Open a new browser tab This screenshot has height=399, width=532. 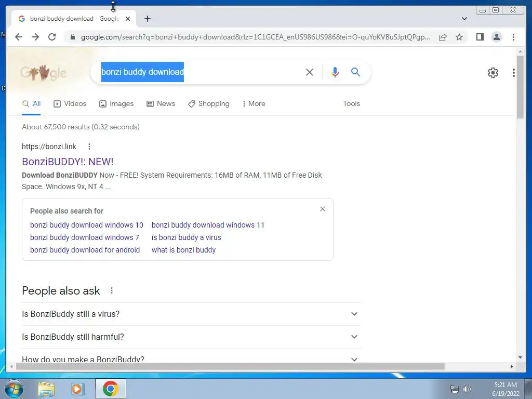click(147, 19)
